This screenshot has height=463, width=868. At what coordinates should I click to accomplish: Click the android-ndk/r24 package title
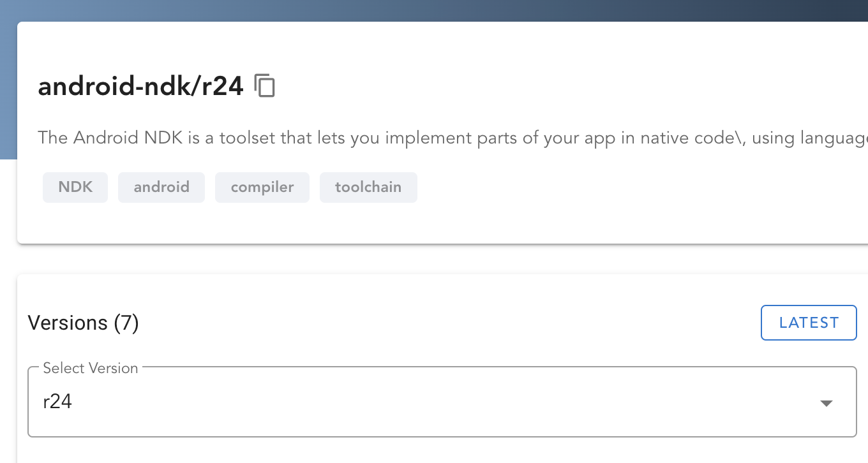[x=140, y=86]
